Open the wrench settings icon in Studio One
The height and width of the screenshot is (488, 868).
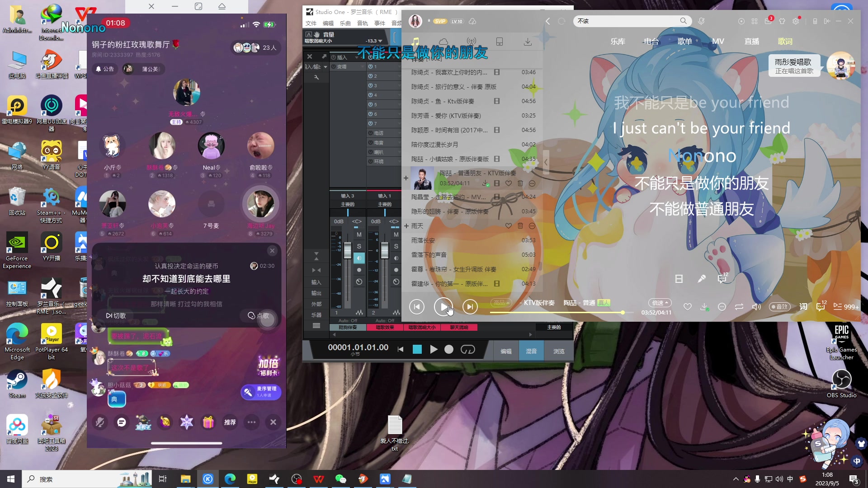pos(316,77)
